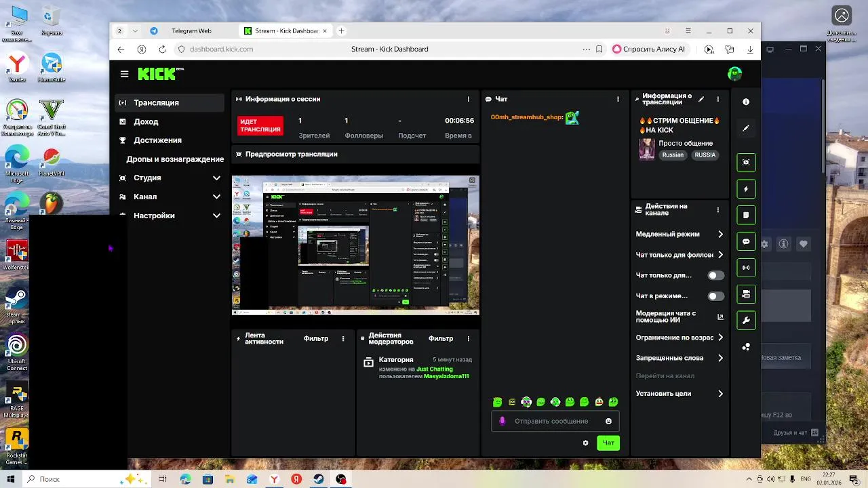Image resolution: width=868 pixels, height=488 pixels.
Task: Click the Windows Start button
Action: pos(11,479)
